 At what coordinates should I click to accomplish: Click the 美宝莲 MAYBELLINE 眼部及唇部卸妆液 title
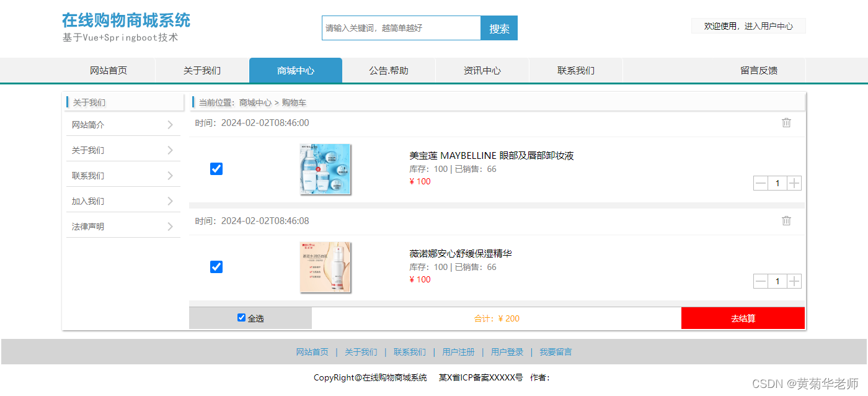[x=492, y=155]
